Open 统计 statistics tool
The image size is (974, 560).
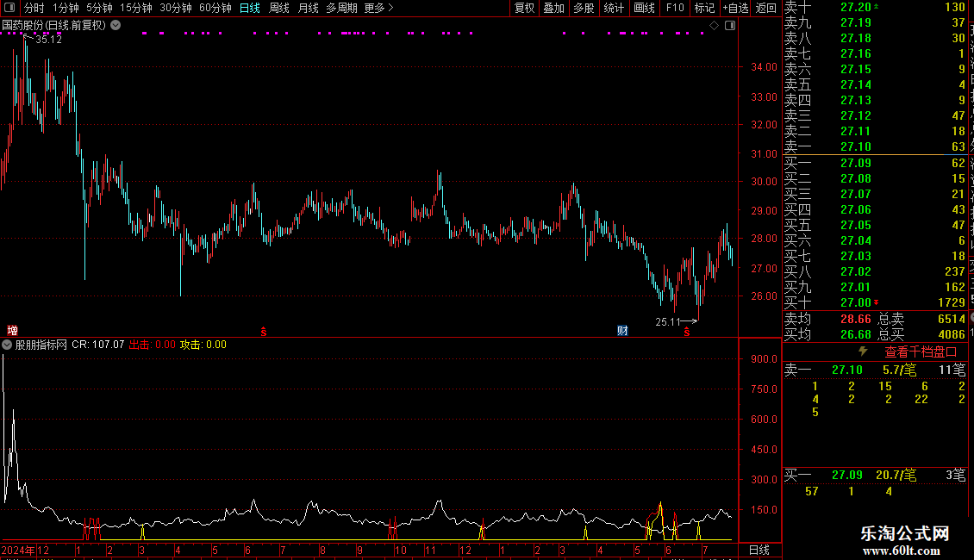click(614, 8)
